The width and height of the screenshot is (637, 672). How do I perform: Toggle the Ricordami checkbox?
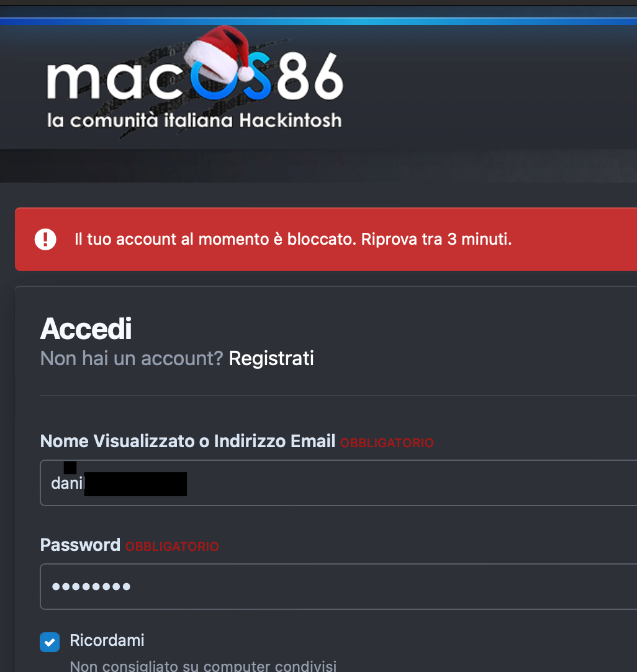coord(50,642)
